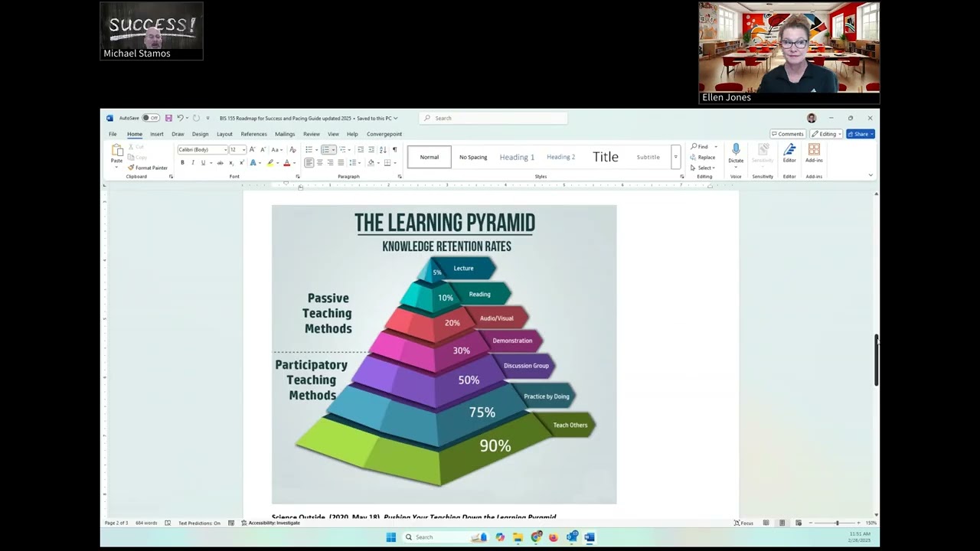
Task: Open the File menu
Action: 113,134
